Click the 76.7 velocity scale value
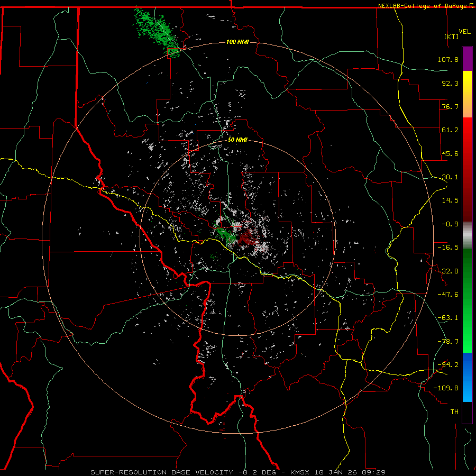The image size is (476, 476). click(450, 106)
